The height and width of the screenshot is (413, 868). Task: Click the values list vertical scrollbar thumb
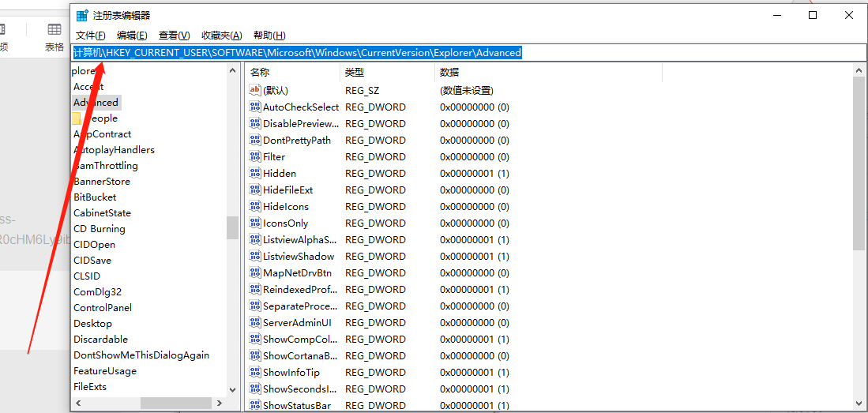pyautogui.click(x=859, y=163)
